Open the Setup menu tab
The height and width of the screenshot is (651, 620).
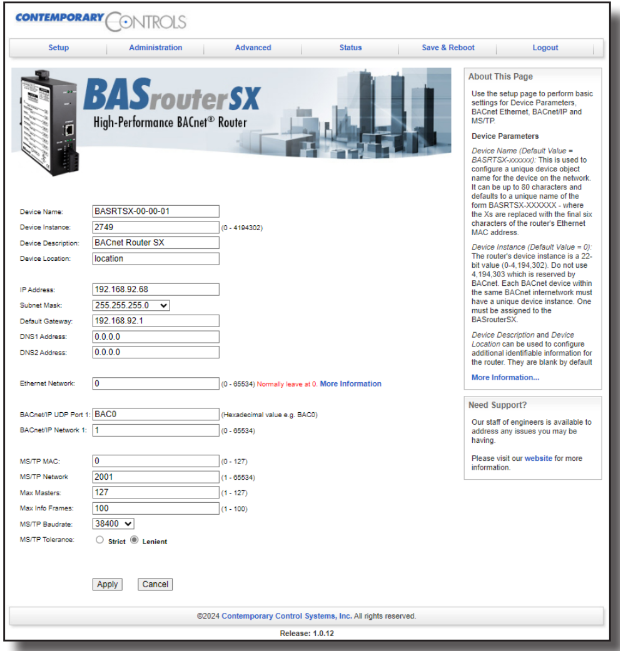click(x=58, y=48)
